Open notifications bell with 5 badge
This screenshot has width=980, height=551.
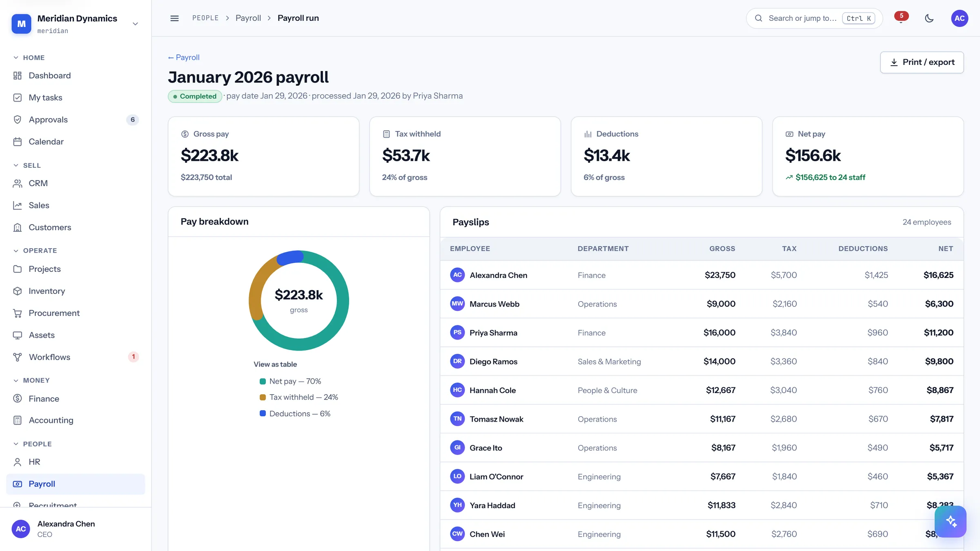(x=901, y=18)
